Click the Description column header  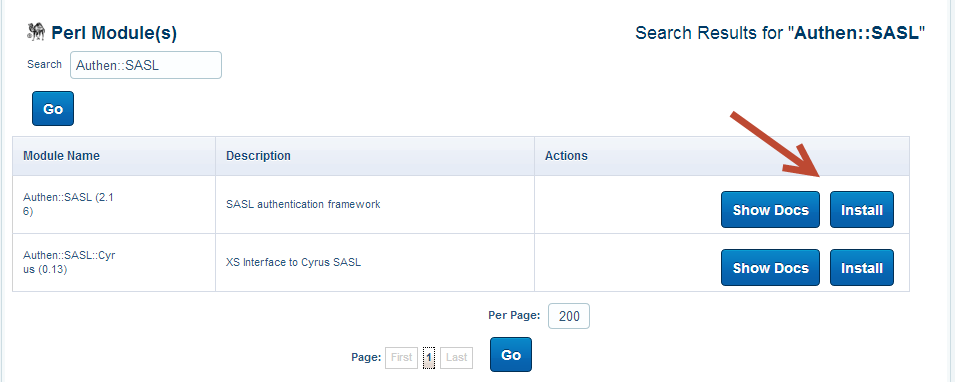(x=258, y=155)
